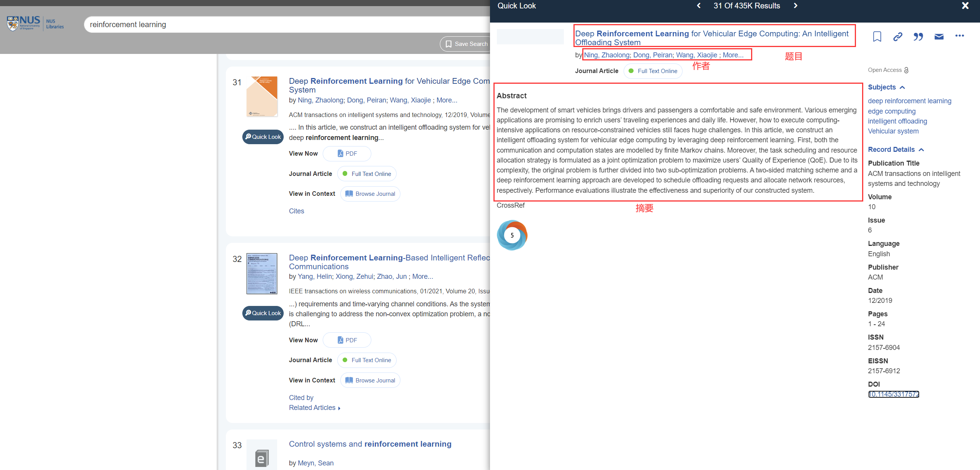Collapse the Subjects section
The height and width of the screenshot is (470, 980).
(x=902, y=88)
